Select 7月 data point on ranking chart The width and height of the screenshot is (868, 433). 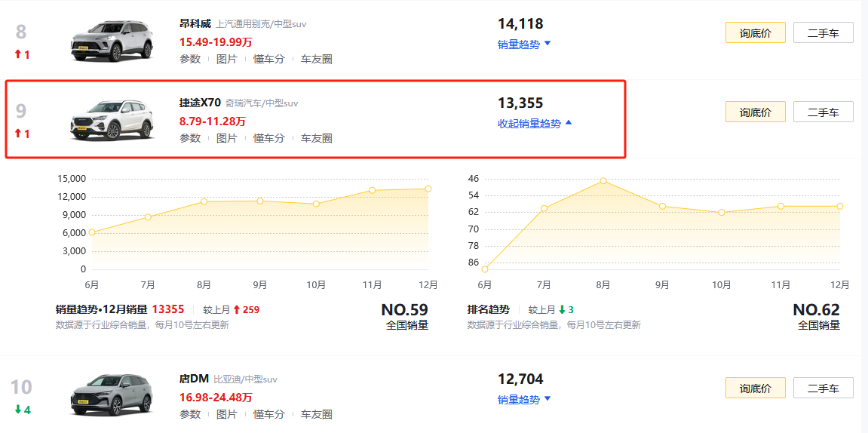point(544,208)
